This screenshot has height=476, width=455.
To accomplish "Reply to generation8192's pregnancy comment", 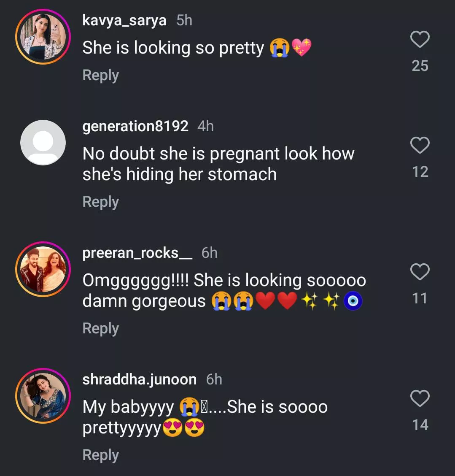I will (x=100, y=202).
